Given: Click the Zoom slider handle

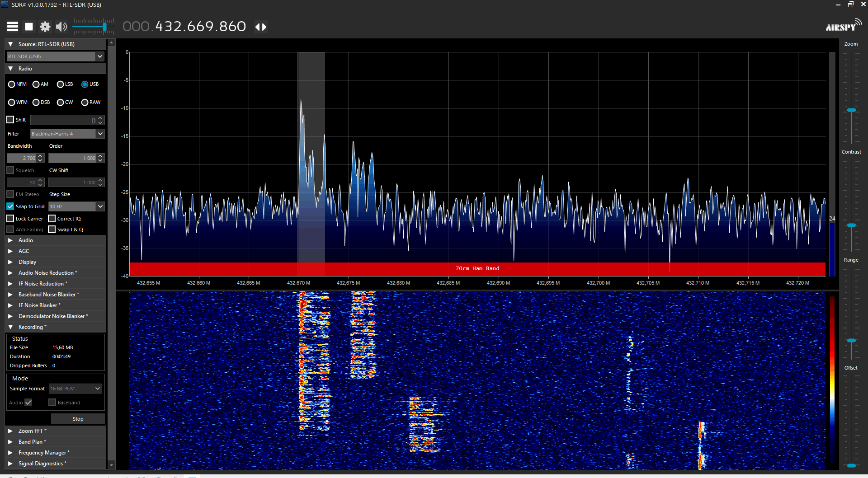Looking at the screenshot, I should [x=851, y=110].
